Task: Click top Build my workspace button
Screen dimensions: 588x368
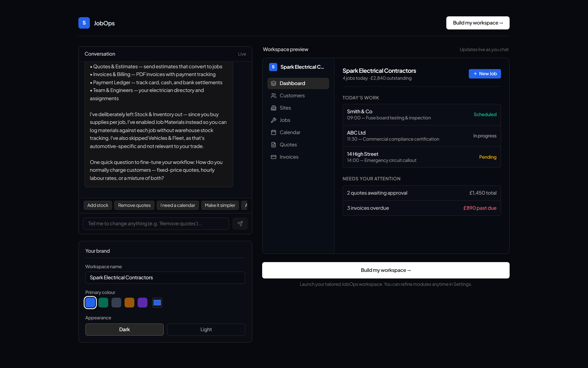Action: tap(478, 23)
